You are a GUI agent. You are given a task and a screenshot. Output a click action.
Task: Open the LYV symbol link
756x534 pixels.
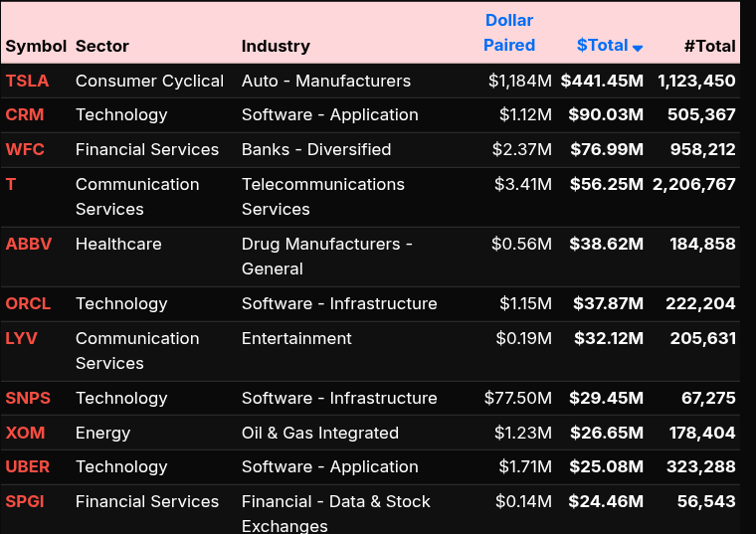tap(22, 338)
